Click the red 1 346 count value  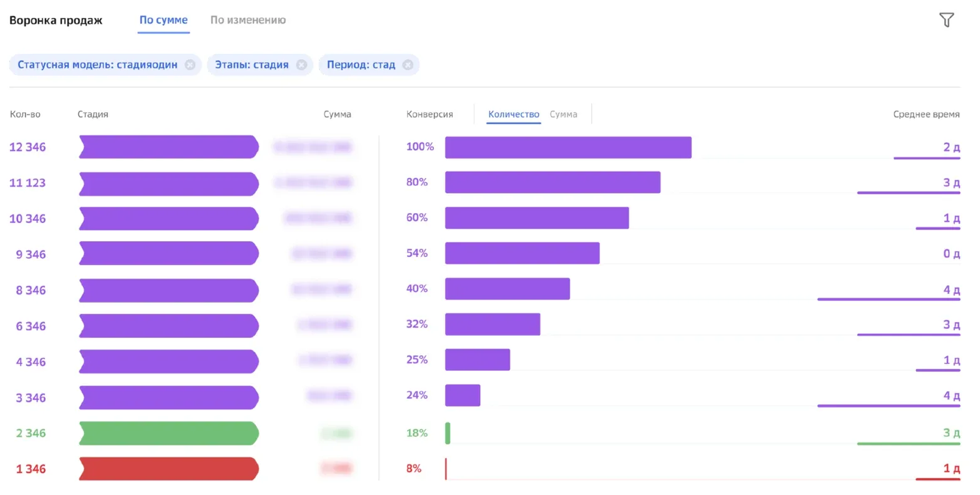[31, 469]
